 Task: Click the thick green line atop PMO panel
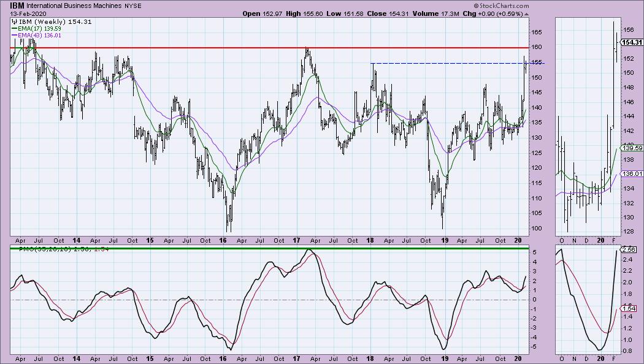[x=269, y=248]
